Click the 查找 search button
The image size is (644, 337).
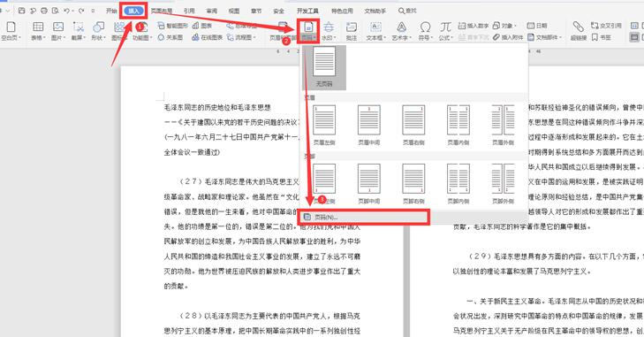[x=407, y=11]
